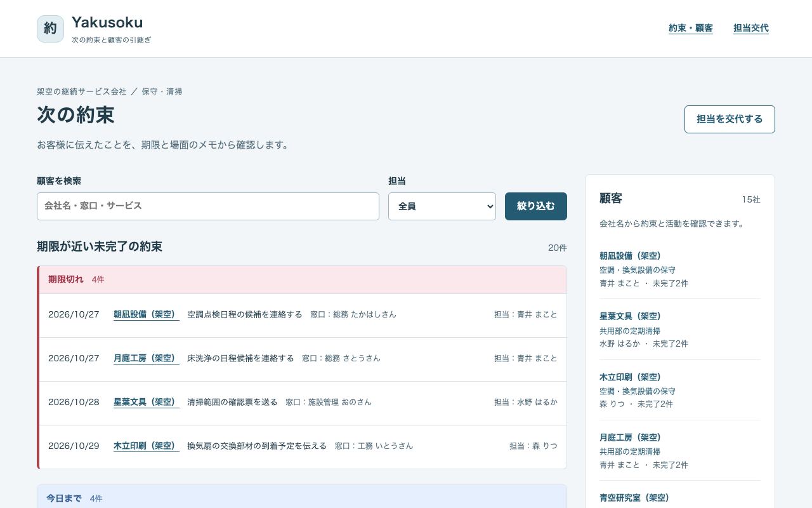Click the 担当：森 りつ text
The height and width of the screenshot is (508, 812).
point(534,446)
